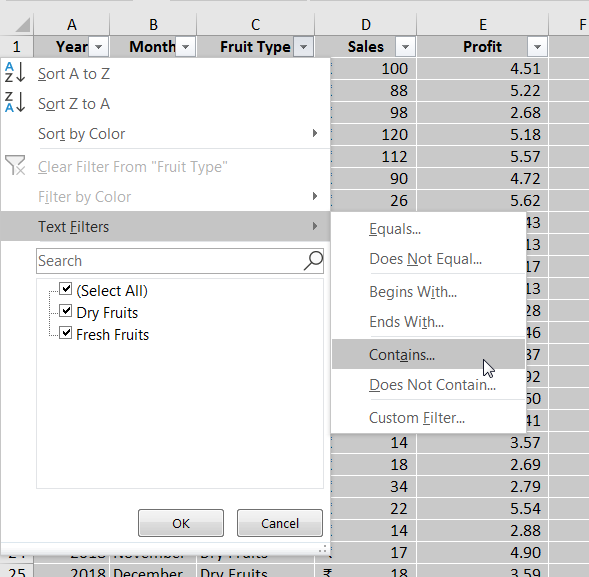Click into the filter Search field
Viewport: 589px width, 577px height.
[170, 261]
